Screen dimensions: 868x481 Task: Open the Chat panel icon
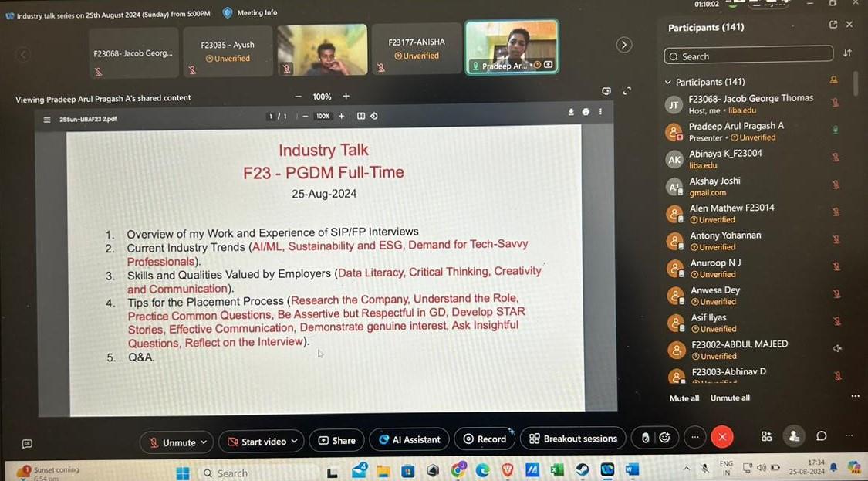(822, 436)
